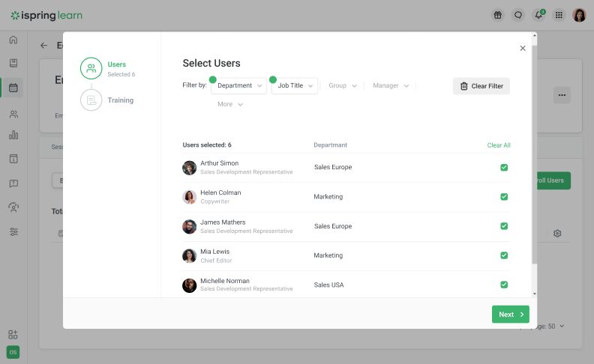This screenshot has height=364, width=594.
Task: Open the calendar icon in left sidebar
Action: coord(13,88)
